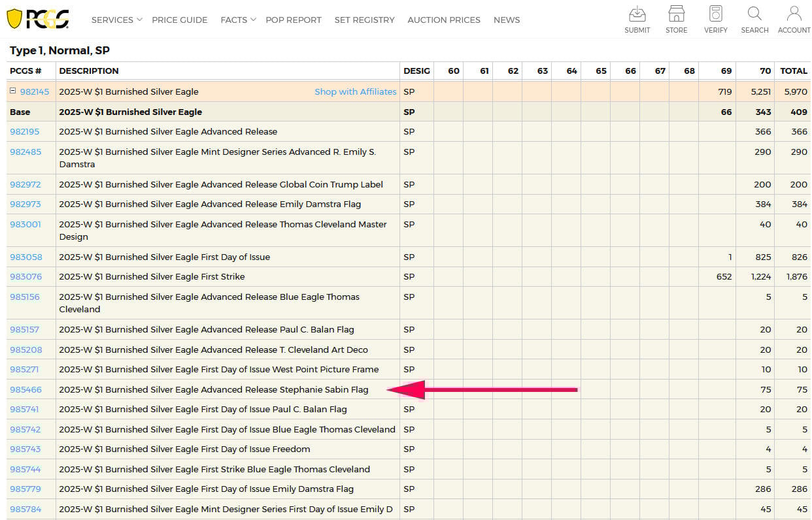812x520 pixels.
Task: Open PCGS number 985784 link
Action: (x=25, y=509)
